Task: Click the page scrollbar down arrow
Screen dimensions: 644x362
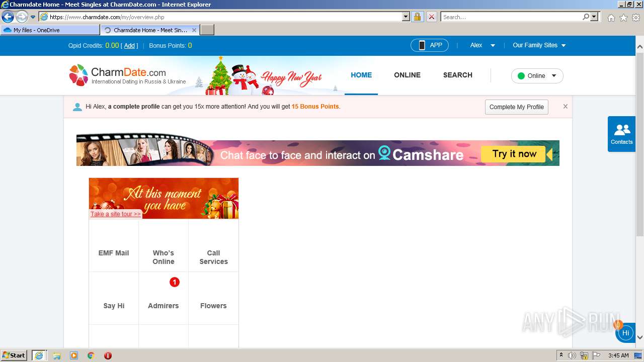Action: pos(639,337)
